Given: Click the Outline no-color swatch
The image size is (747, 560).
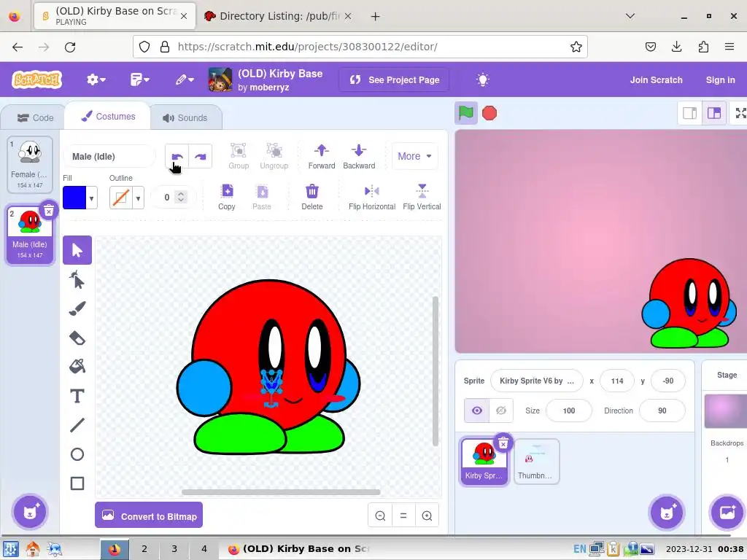Looking at the screenshot, I should 121,198.
